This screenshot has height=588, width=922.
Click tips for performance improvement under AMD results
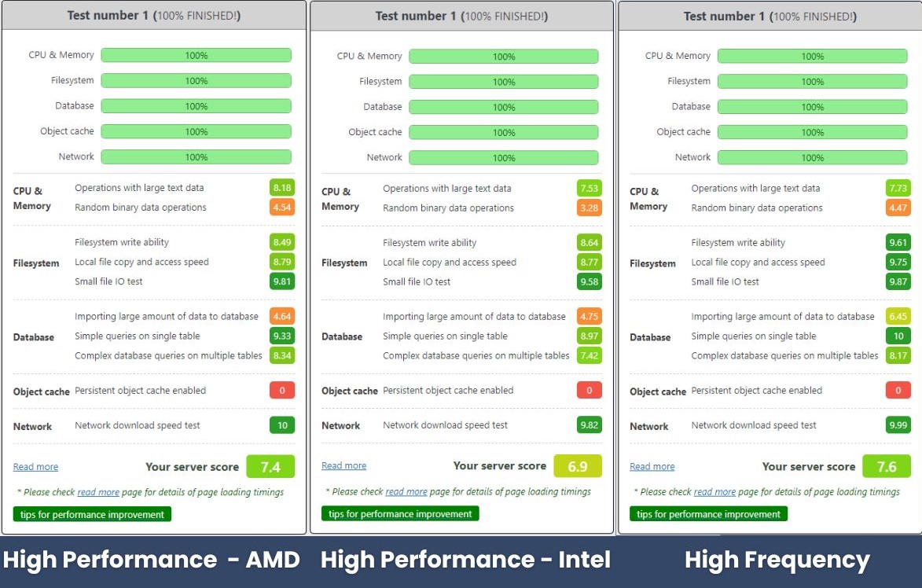point(91,514)
